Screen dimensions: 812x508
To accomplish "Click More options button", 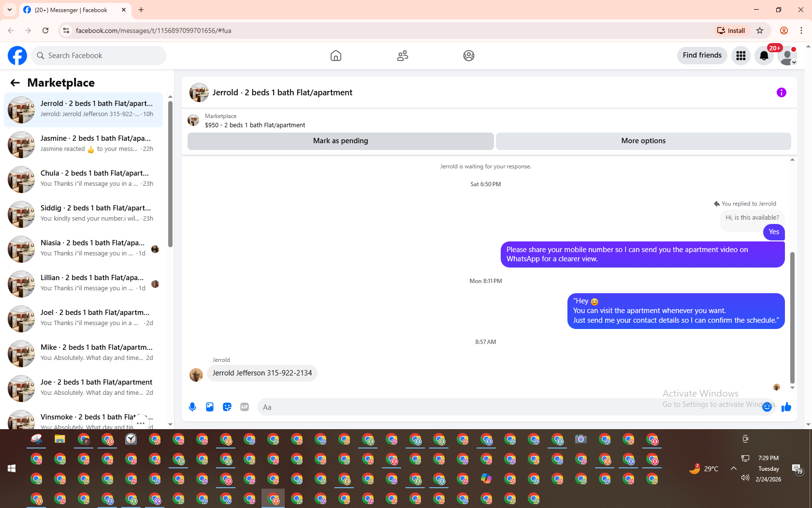I will pos(643,141).
